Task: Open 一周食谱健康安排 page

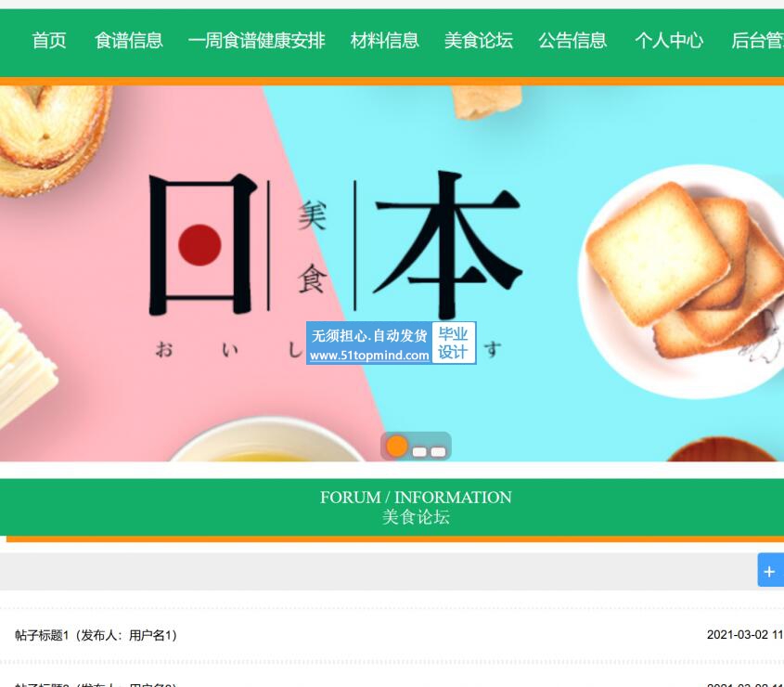Action: click(x=256, y=41)
